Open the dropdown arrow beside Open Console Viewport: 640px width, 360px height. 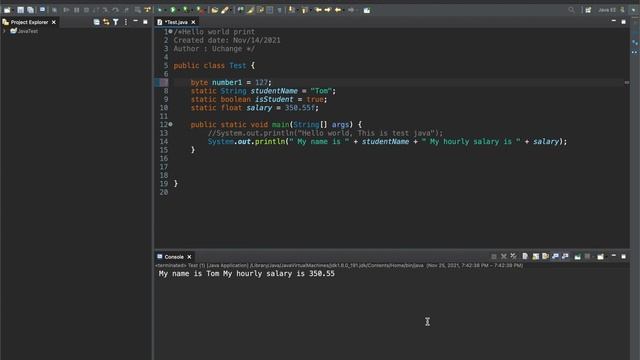pyautogui.click(x=606, y=256)
